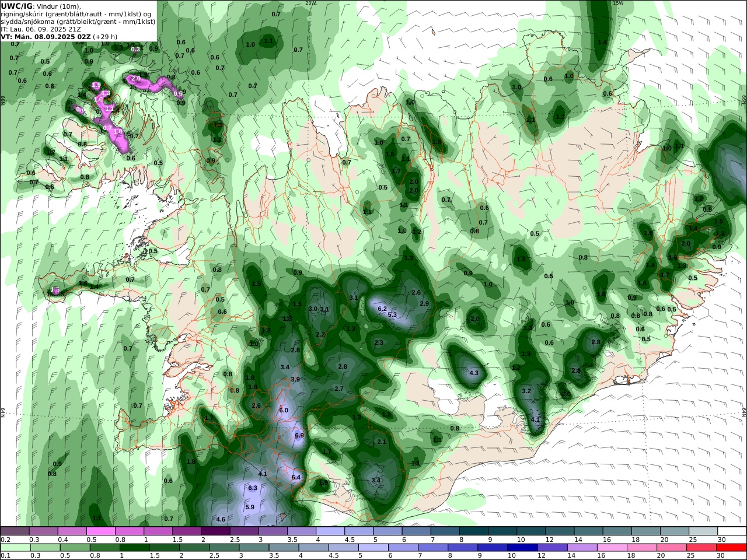
Task: Click the 2.3 precipitation value on the map
Action: coord(379,342)
